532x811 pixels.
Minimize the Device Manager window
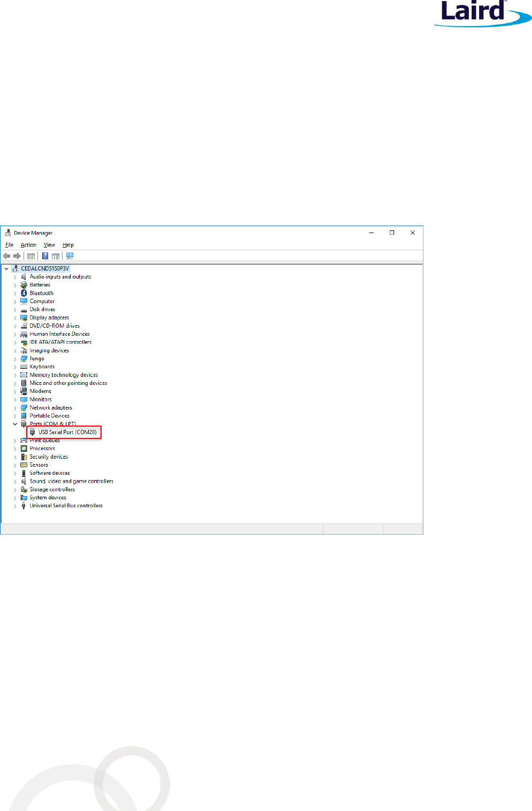(372, 233)
